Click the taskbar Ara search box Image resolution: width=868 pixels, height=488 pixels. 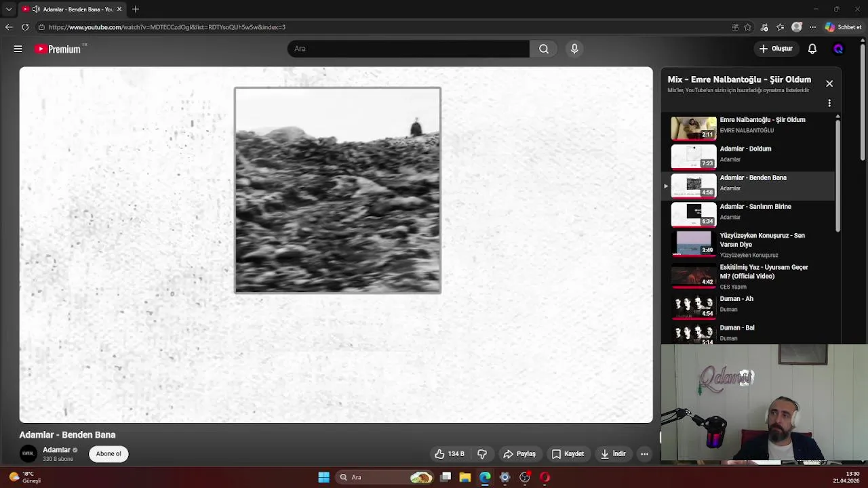coord(385,477)
